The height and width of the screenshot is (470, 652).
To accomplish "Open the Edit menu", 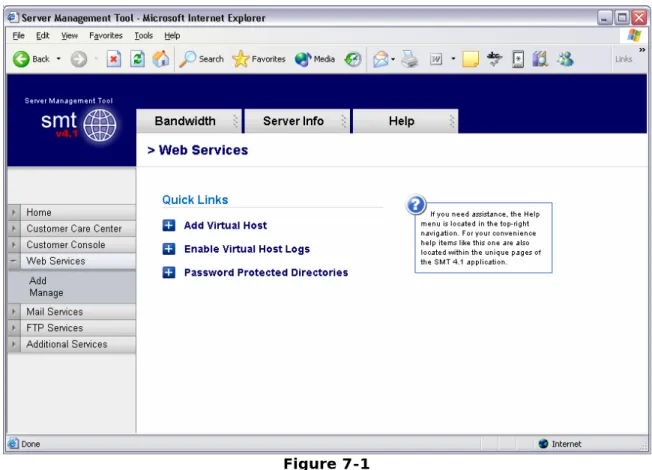I will [43, 36].
